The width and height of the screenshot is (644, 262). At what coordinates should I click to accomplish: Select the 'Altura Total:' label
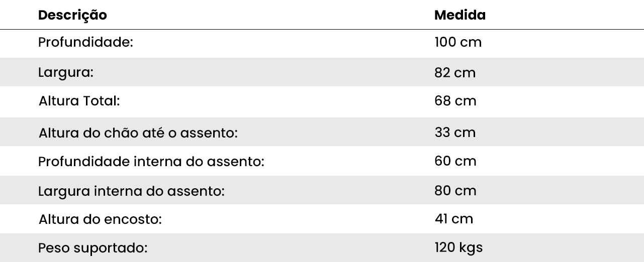click(x=79, y=101)
